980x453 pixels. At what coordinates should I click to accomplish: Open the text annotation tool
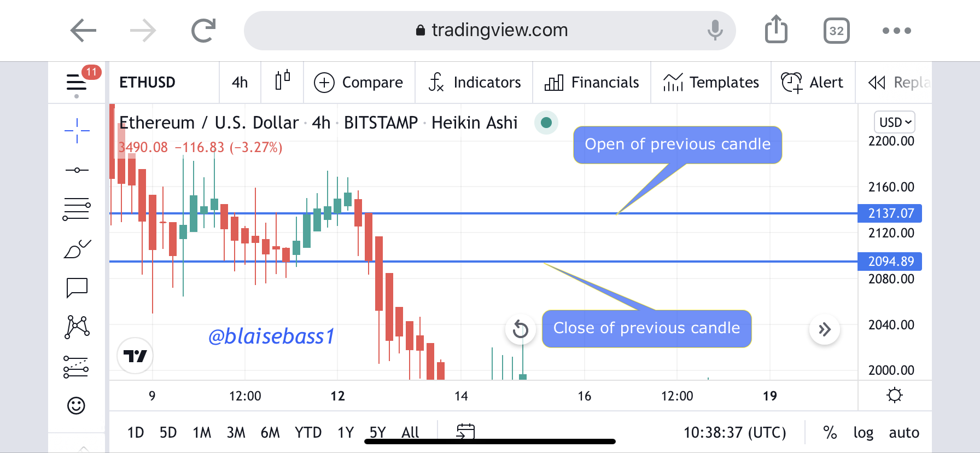[77, 287]
